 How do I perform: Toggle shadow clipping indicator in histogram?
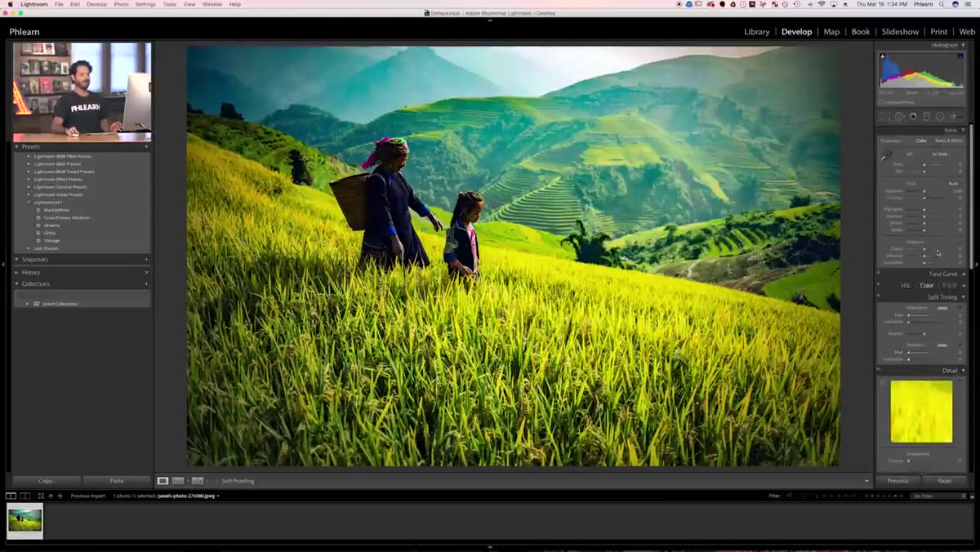[883, 56]
